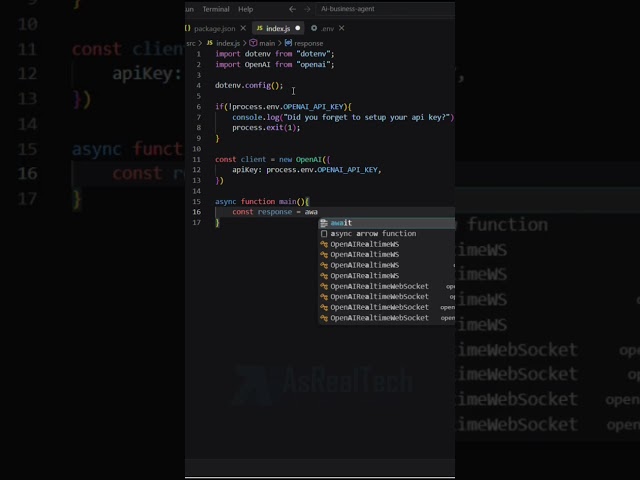Close the .env tab
The image size is (640, 480).
point(342,28)
